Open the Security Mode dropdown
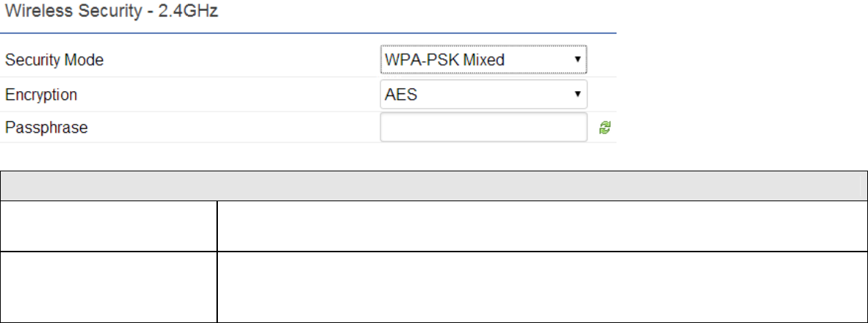The height and width of the screenshot is (323, 868). pos(483,59)
